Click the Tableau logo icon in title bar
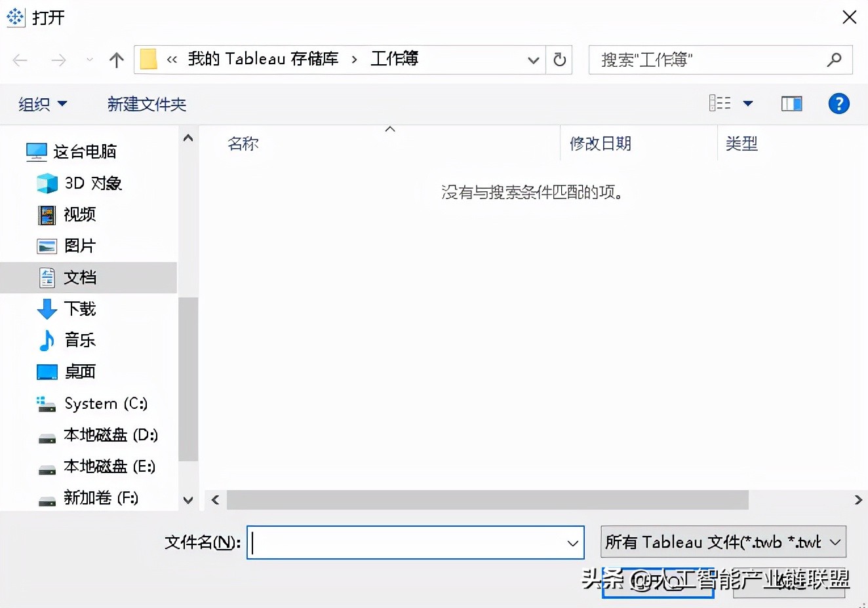 pos(14,17)
